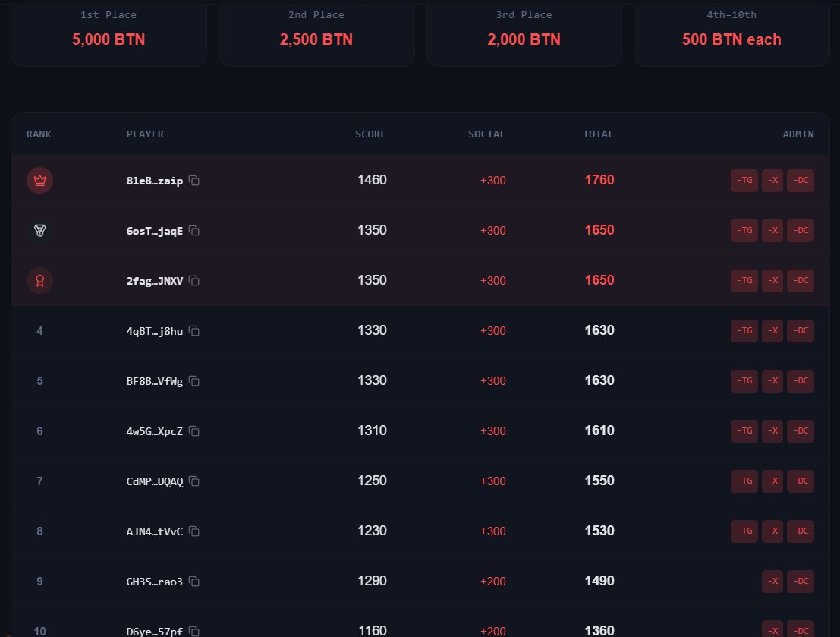This screenshot has width=840, height=637.
Task: Remove X bonus for BF8B…VfWg
Action: pos(772,381)
